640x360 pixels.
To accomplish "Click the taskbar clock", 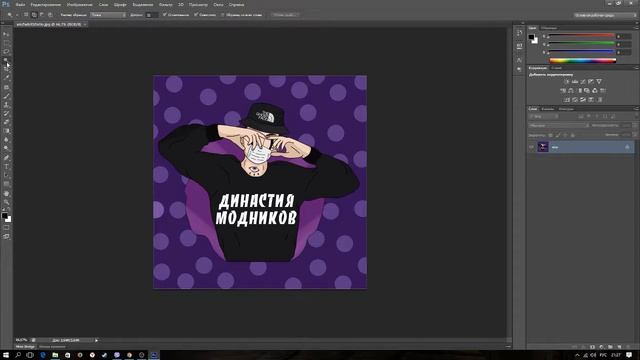I will (616, 355).
